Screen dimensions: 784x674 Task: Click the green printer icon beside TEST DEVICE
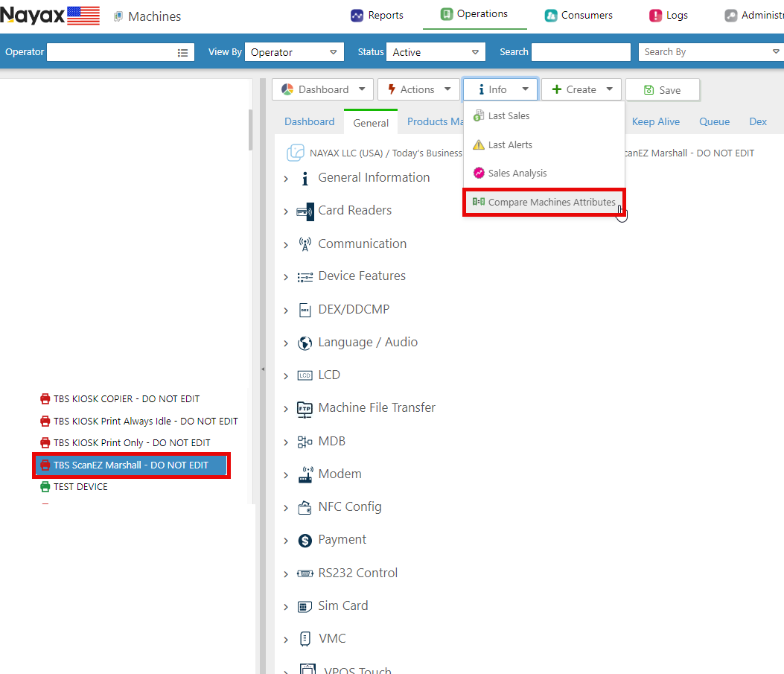click(x=45, y=487)
